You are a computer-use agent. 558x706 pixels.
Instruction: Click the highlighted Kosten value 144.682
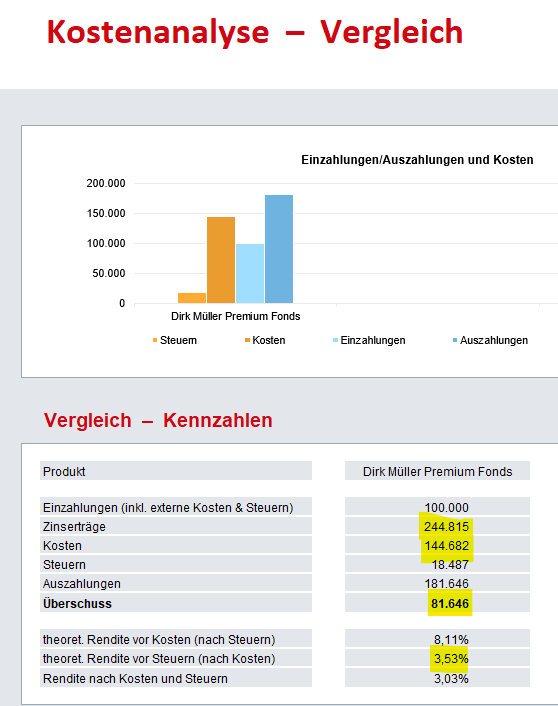click(446, 546)
